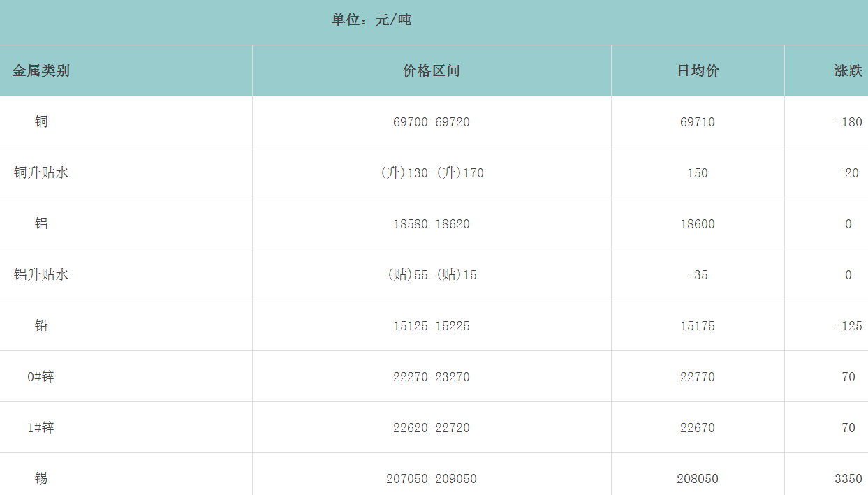The width and height of the screenshot is (868, 495).
Task: Select the 锡 row label
Action: pyautogui.click(x=41, y=478)
